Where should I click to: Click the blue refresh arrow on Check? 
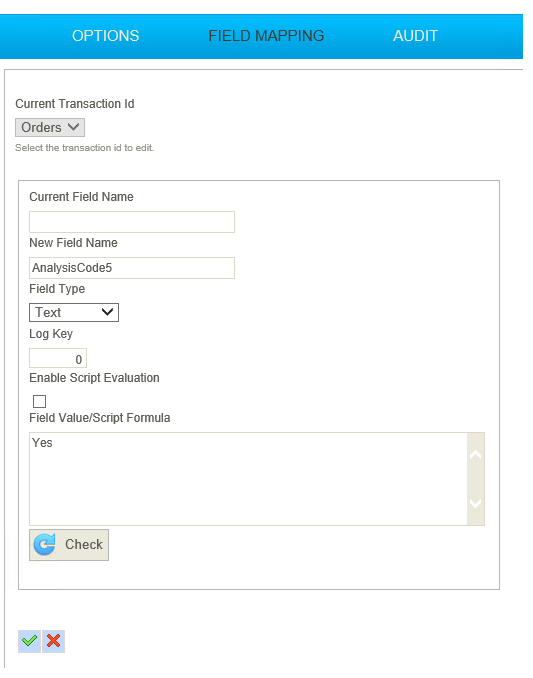click(45, 544)
